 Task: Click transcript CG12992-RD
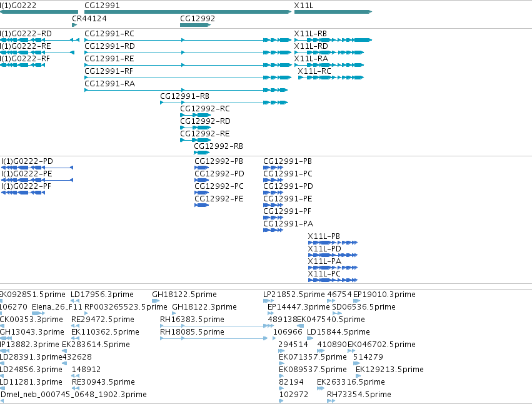click(196, 128)
